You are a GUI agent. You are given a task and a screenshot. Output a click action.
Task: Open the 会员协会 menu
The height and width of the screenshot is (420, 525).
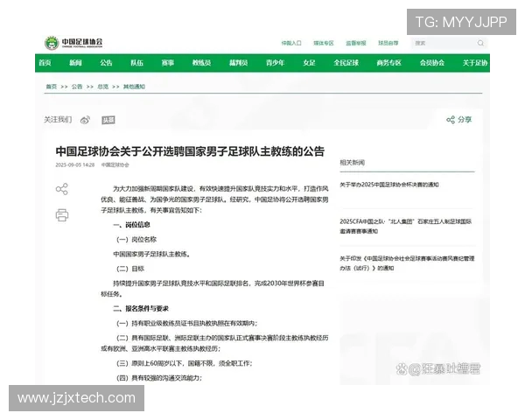(x=432, y=63)
